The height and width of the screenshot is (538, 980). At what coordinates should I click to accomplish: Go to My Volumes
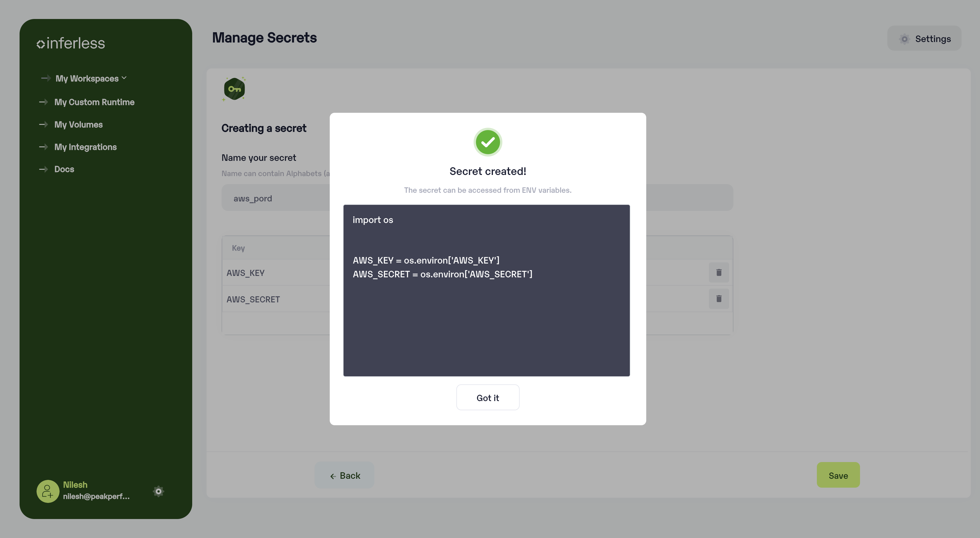pyautogui.click(x=78, y=124)
